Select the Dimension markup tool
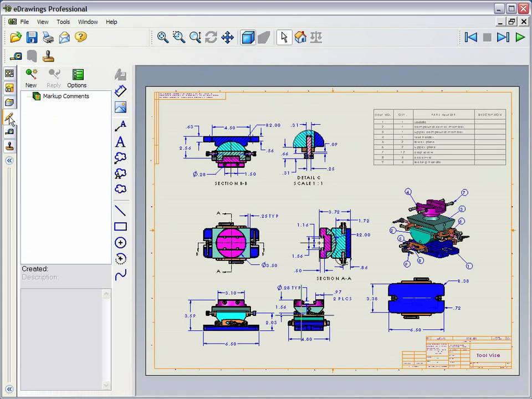Viewport: 532px width, 399px height. click(120, 91)
